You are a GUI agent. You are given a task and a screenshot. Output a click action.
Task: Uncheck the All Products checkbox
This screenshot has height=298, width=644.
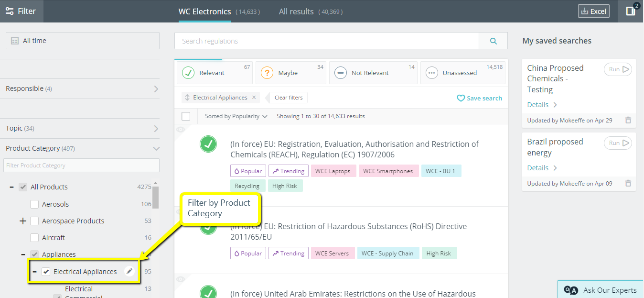pyautogui.click(x=22, y=187)
